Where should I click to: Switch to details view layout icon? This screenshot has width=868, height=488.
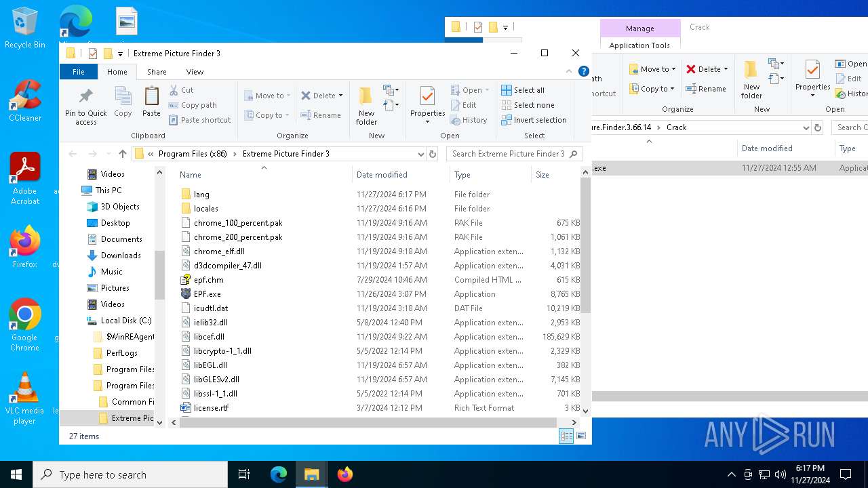pyautogui.click(x=566, y=436)
